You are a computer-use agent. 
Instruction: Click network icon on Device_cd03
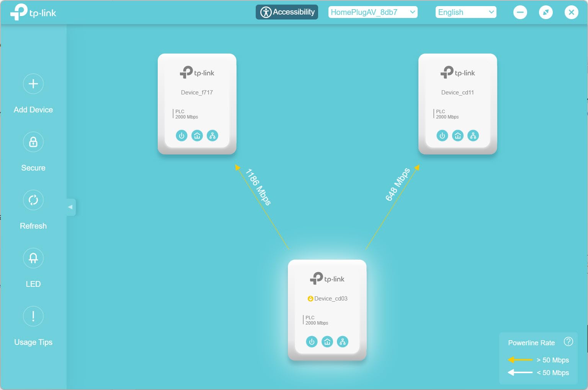pyautogui.click(x=343, y=342)
